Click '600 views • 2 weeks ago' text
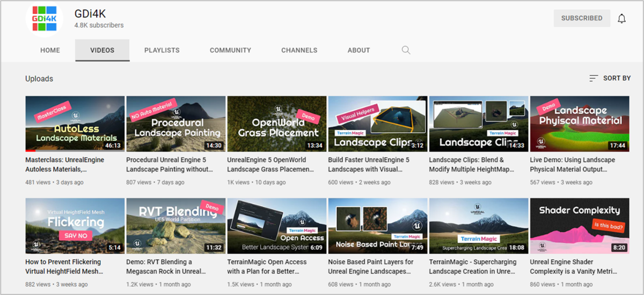644x295 pixels. point(360,182)
